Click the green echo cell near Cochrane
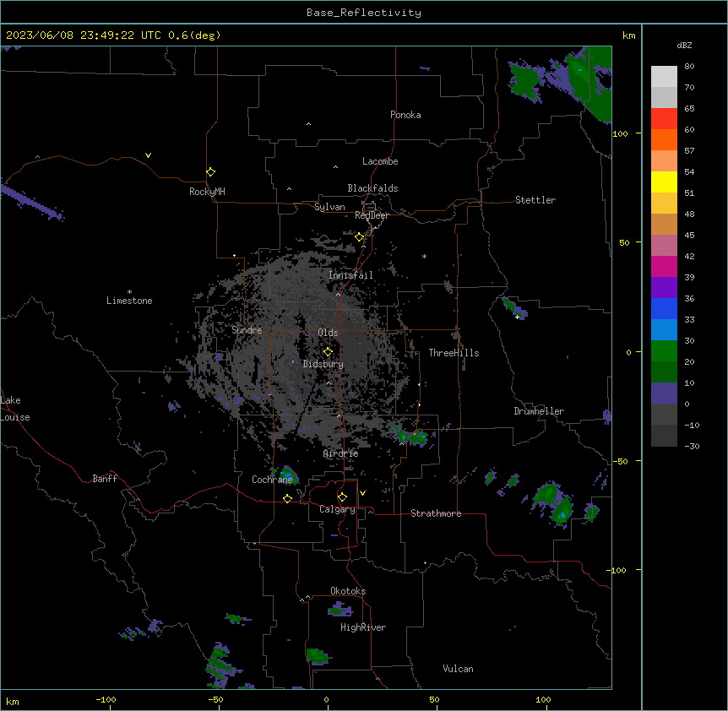The height and width of the screenshot is (711, 728). pyautogui.click(x=287, y=475)
